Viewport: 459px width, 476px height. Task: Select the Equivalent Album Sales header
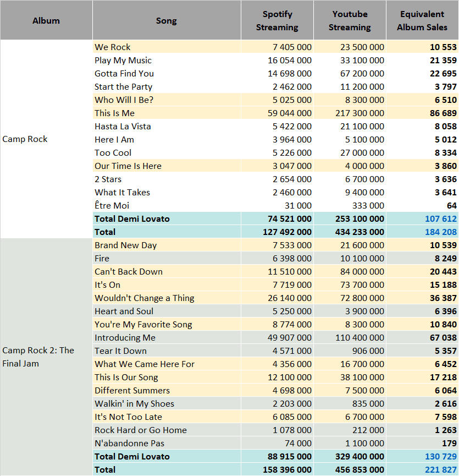click(x=422, y=20)
